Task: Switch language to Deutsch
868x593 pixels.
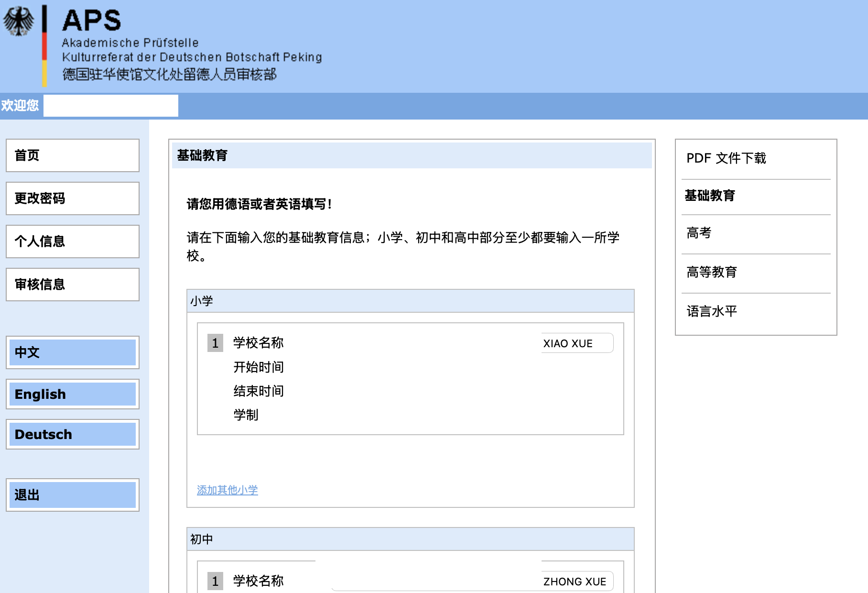Action: tap(73, 434)
